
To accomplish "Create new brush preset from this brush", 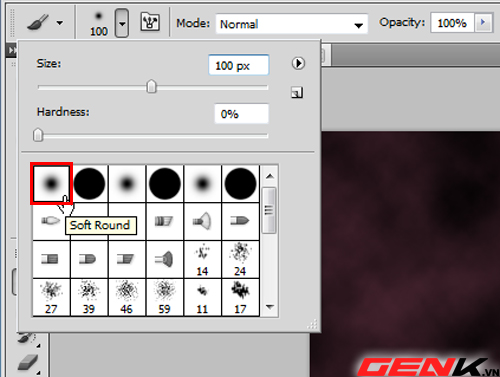I will pos(297,93).
